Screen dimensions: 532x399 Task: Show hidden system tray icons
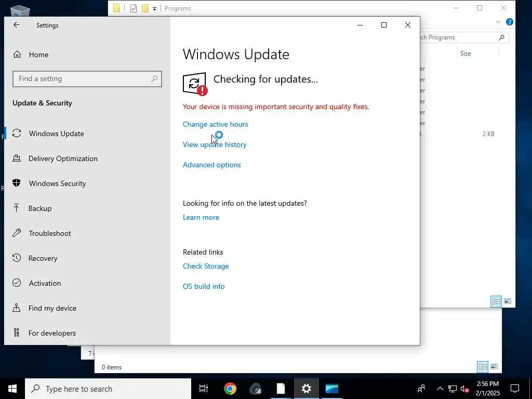(x=440, y=389)
